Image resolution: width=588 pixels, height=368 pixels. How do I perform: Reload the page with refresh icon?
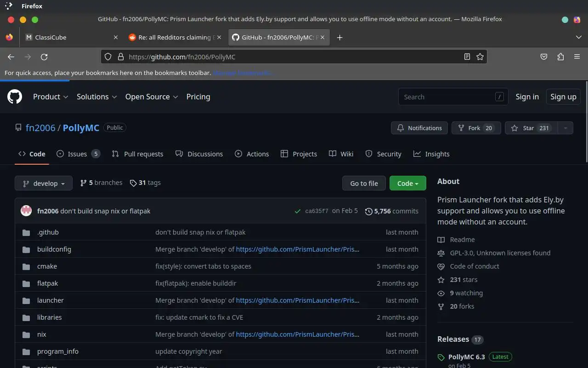(x=44, y=57)
